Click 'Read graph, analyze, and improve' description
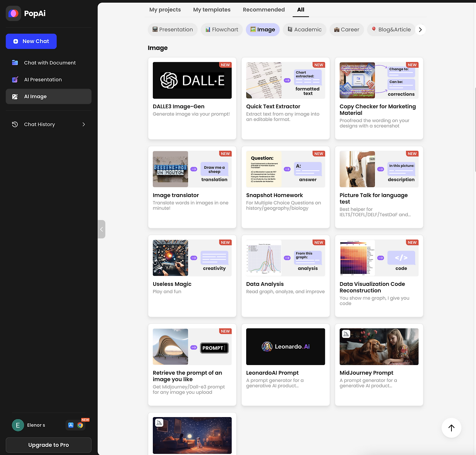Image resolution: width=476 pixels, height=455 pixels. [285, 292]
